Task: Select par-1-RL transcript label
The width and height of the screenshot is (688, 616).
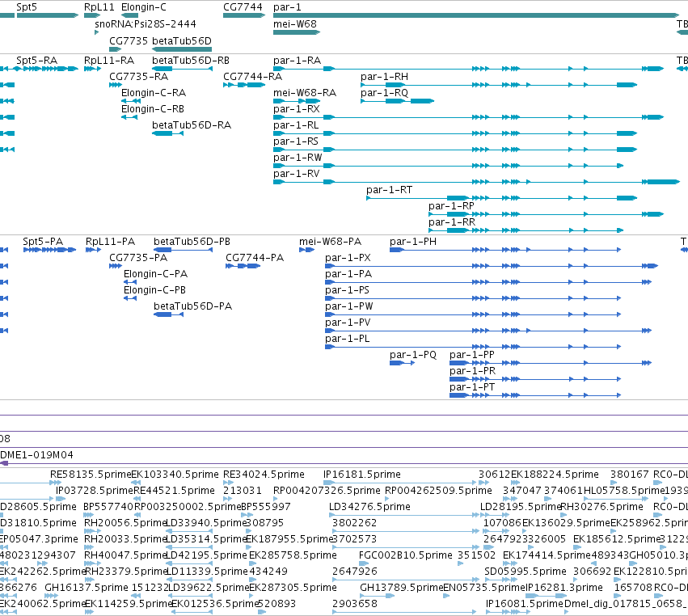Action: [296, 125]
